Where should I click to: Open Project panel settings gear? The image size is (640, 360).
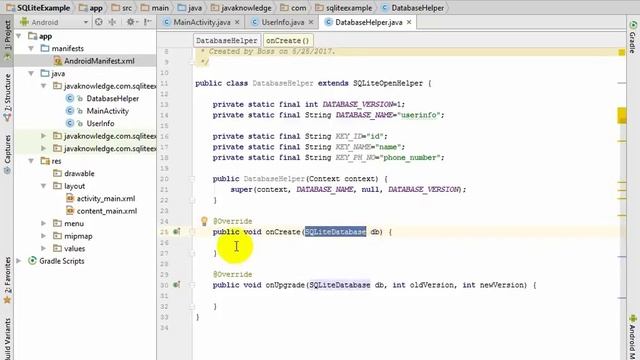(131, 22)
